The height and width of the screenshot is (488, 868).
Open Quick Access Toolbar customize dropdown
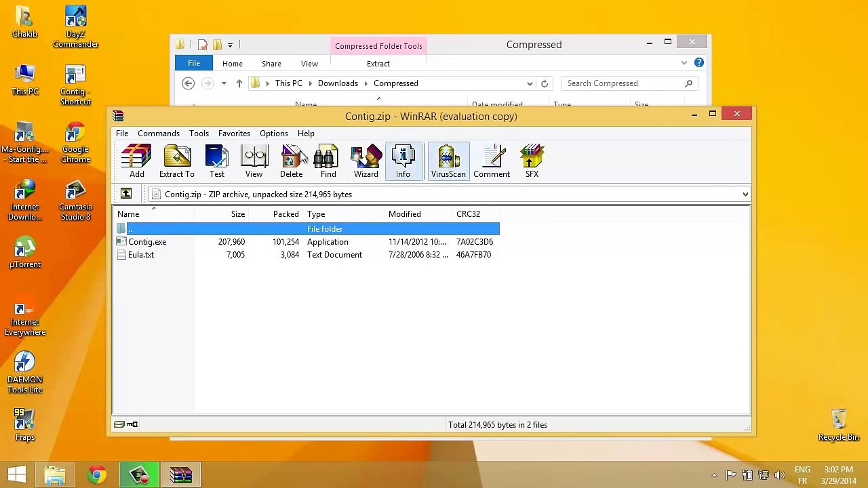click(x=230, y=45)
